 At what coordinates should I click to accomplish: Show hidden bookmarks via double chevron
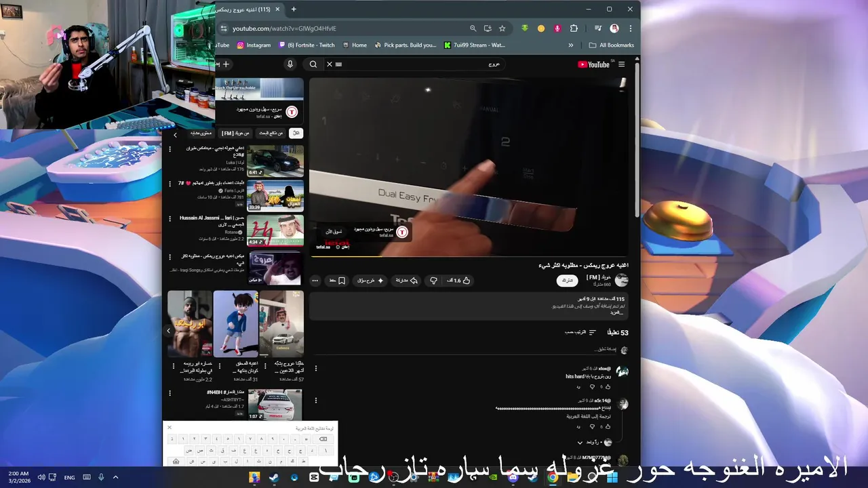(571, 45)
